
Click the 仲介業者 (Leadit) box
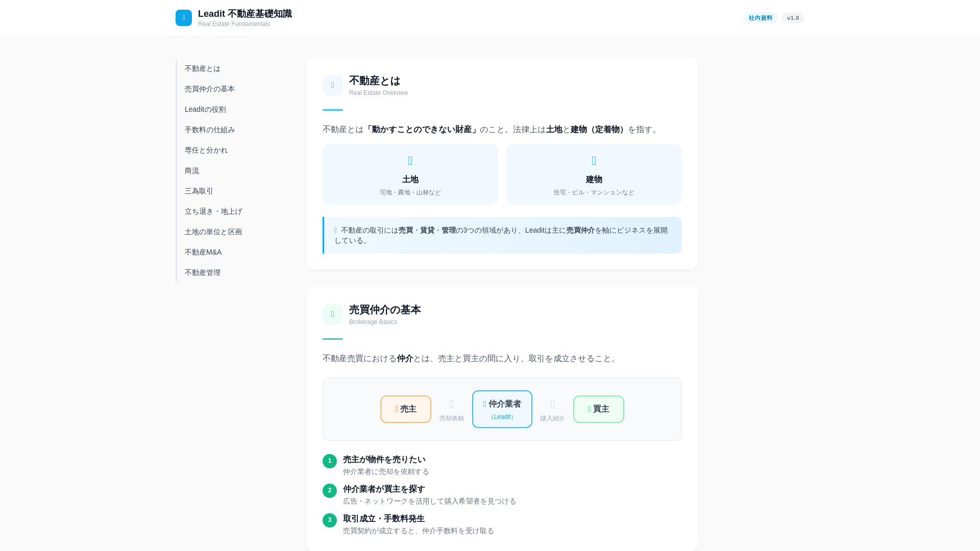(x=502, y=409)
